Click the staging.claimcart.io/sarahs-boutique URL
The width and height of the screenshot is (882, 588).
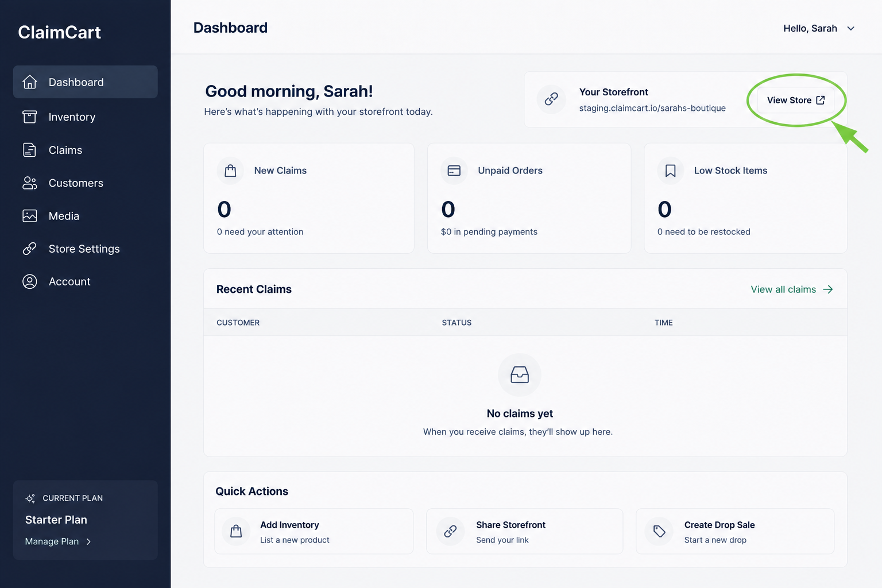tap(652, 108)
